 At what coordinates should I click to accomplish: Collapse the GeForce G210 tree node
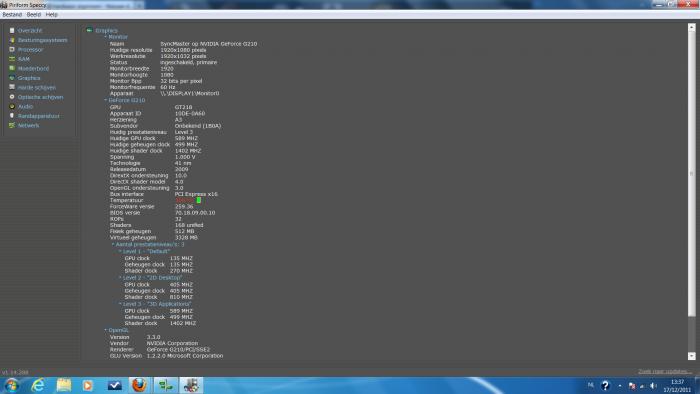[x=106, y=100]
